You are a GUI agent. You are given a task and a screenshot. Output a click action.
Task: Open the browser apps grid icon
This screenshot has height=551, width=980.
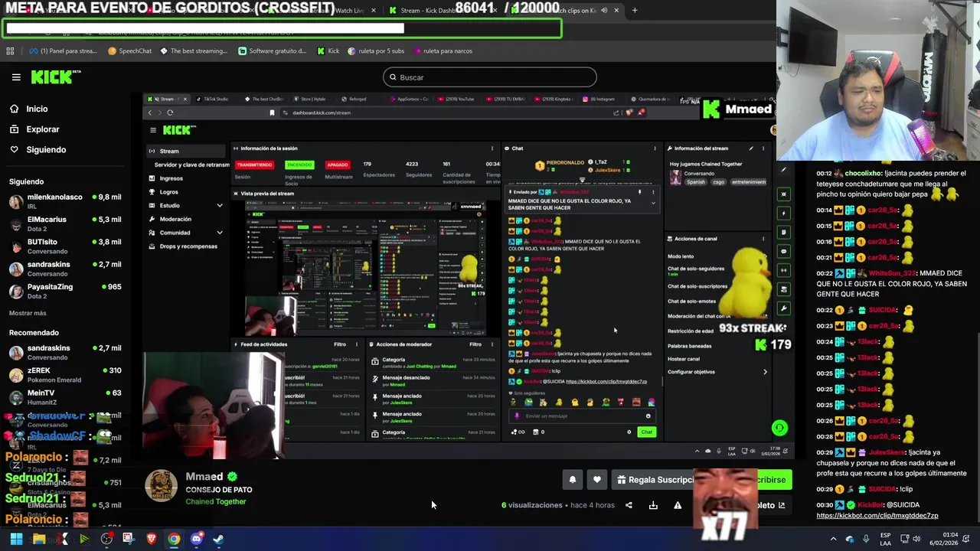click(x=10, y=51)
